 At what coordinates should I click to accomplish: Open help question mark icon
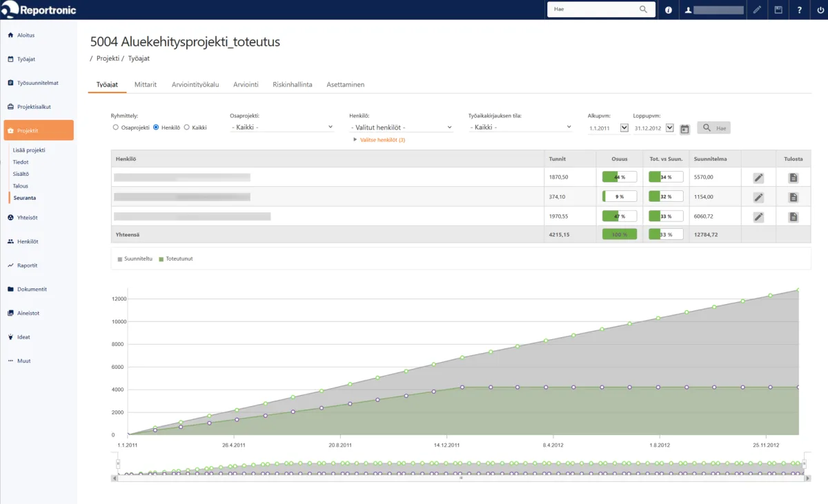pyautogui.click(x=800, y=10)
